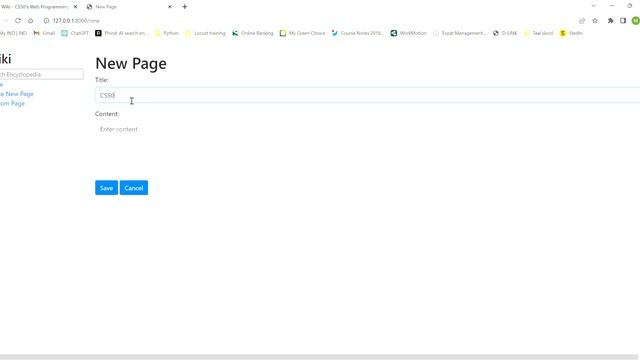Image resolution: width=640 pixels, height=360 pixels.
Task: Click the Title input field
Action: [367, 95]
